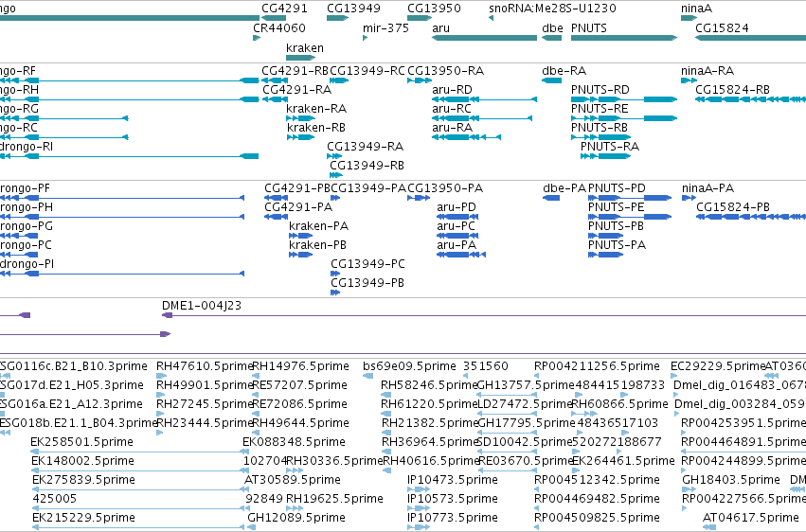Select the CG4291 gene feature
This screenshot has height=532, width=806.
coord(274,18)
